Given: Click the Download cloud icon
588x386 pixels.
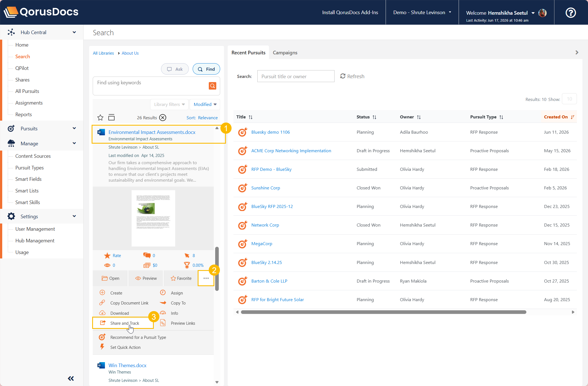Looking at the screenshot, I should (x=102, y=313).
